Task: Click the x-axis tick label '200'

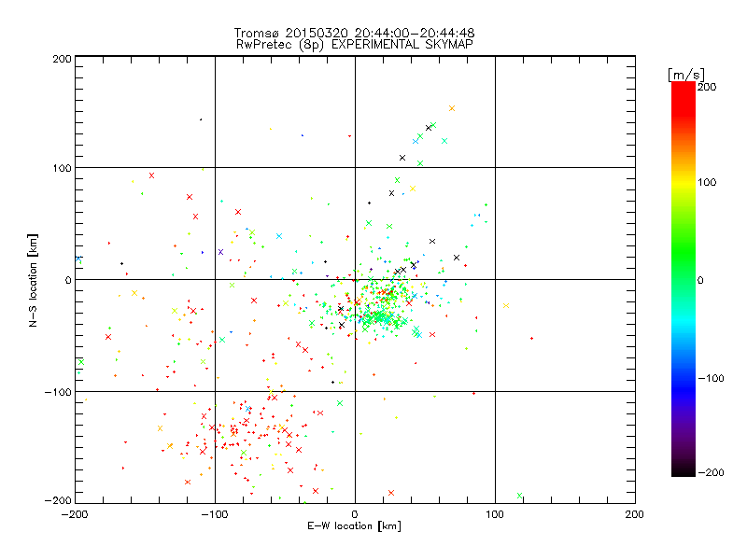Action: 635,514
